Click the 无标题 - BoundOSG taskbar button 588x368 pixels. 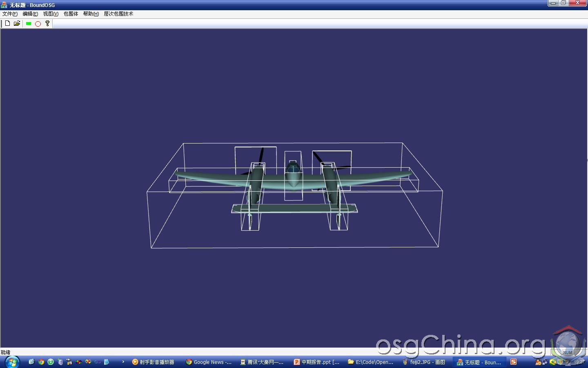click(x=479, y=362)
